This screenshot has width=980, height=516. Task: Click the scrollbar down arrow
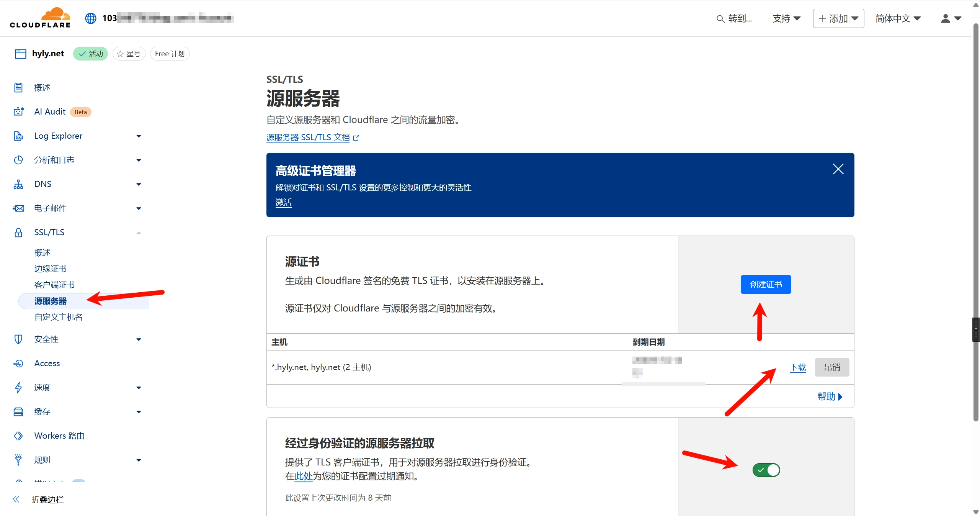pos(976,512)
